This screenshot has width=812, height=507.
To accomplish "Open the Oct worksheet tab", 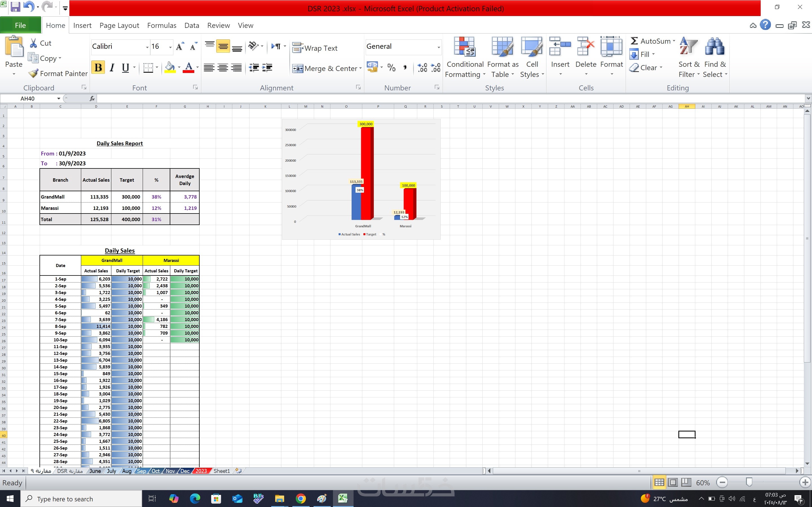I will click(x=155, y=471).
